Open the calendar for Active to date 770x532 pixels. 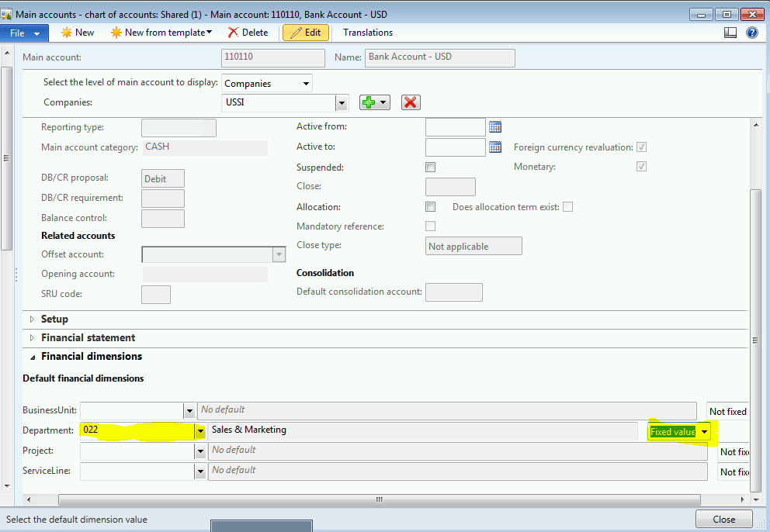click(x=494, y=147)
